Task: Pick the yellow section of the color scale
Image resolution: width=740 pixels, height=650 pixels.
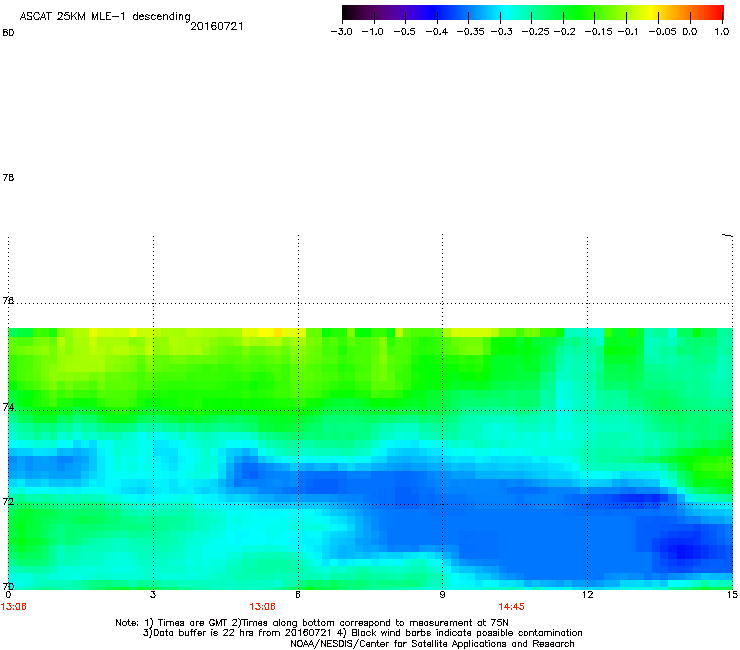Action: [x=651, y=13]
